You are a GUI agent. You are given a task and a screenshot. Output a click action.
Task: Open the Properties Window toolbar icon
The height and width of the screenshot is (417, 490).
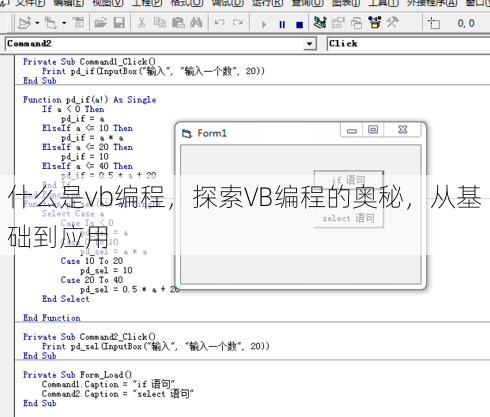pos(338,23)
